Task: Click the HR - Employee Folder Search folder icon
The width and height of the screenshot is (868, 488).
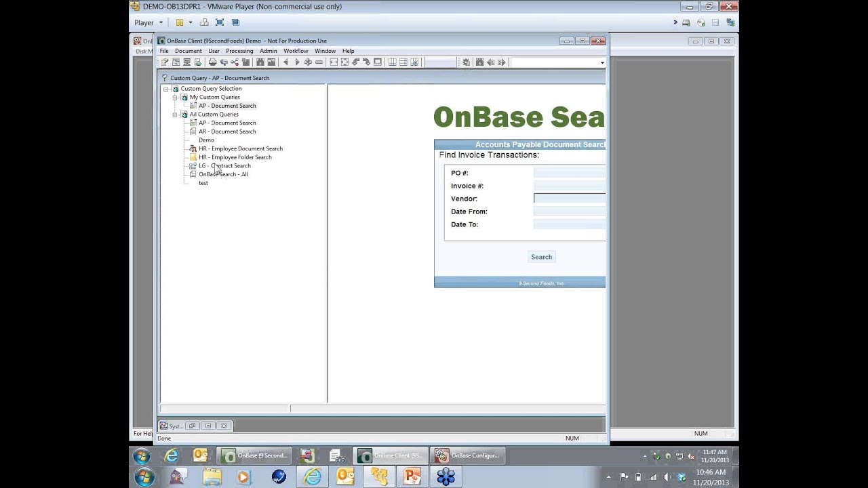Action: pos(193,157)
